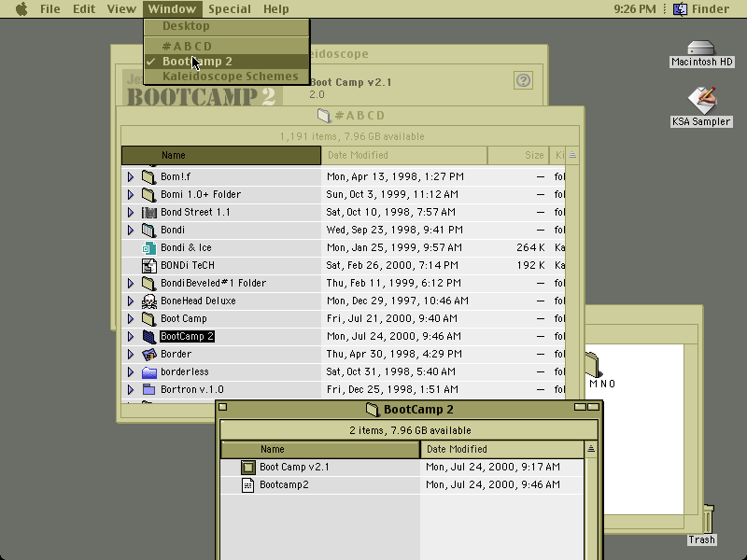
Task: Expand the Bond Street 1.1 disclosure triangle
Action: 131,213
